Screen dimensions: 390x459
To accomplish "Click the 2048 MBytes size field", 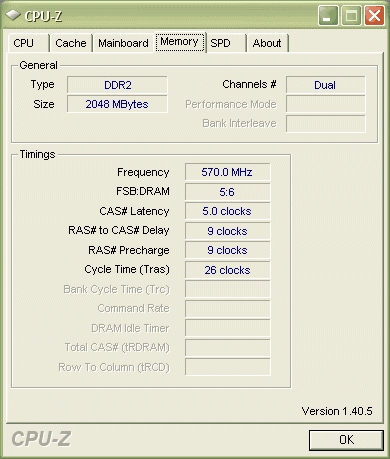I will pyautogui.click(x=117, y=104).
